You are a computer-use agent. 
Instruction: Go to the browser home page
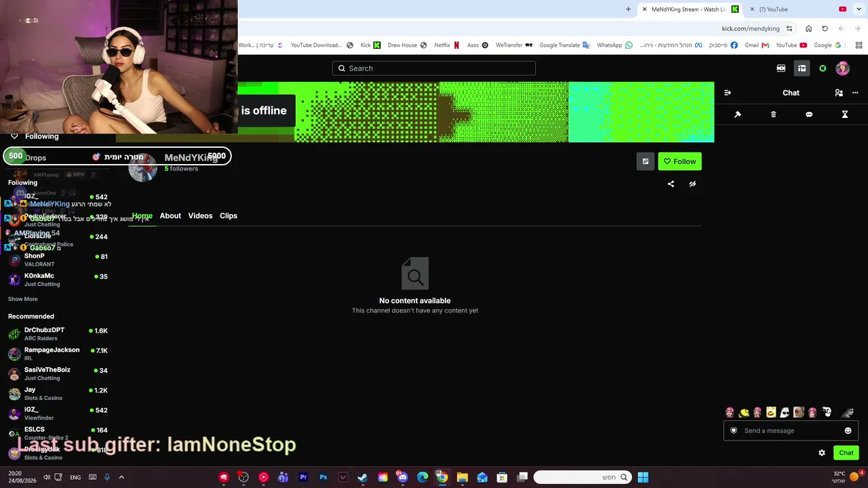[808, 28]
